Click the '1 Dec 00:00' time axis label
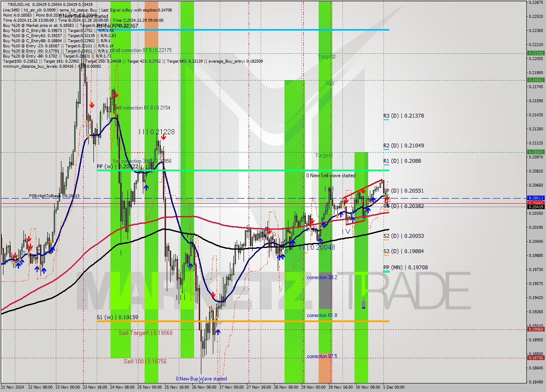 point(394,387)
